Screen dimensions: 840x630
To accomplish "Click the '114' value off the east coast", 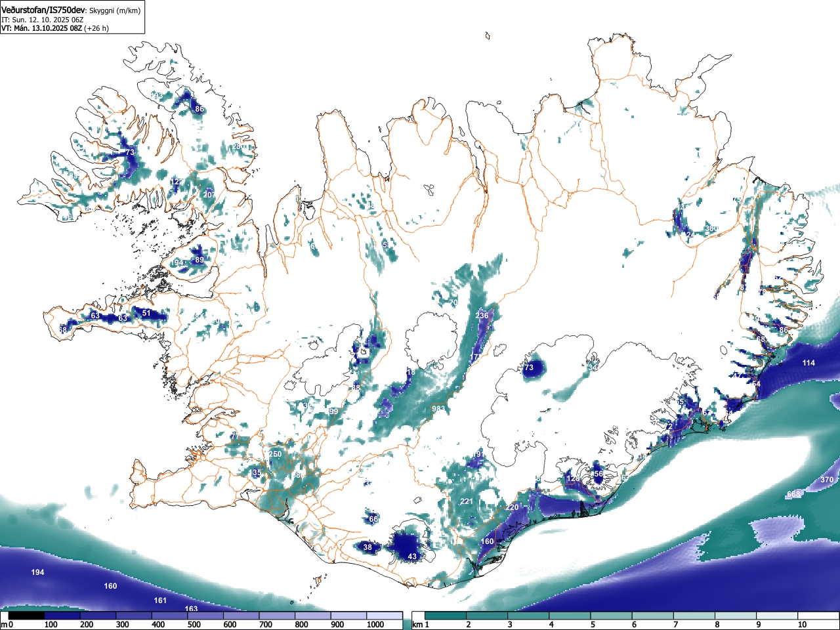I will click(808, 363).
